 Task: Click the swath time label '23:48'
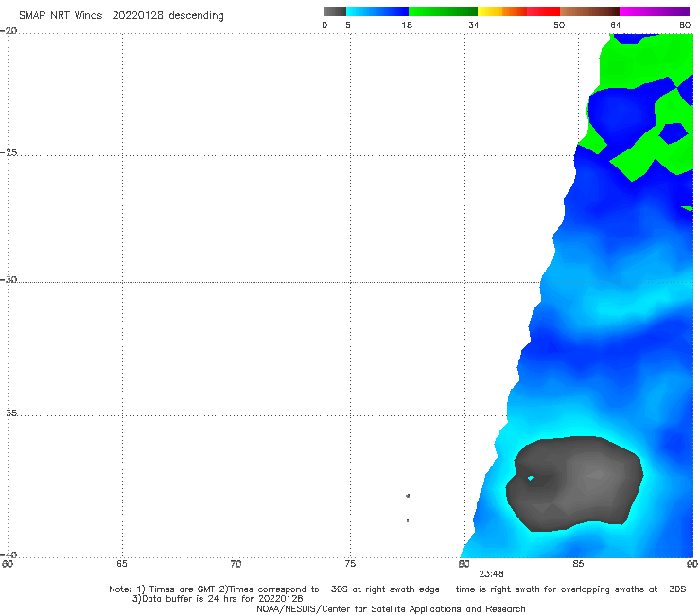click(x=492, y=574)
